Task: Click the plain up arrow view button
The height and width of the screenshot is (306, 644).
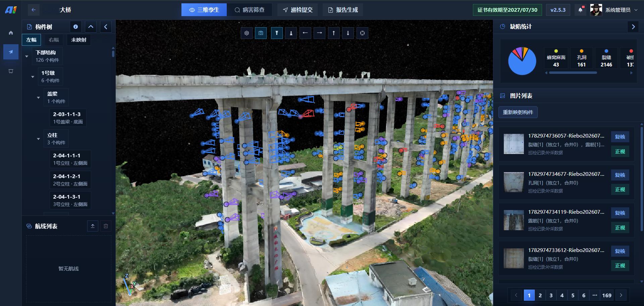Action: [x=334, y=33]
